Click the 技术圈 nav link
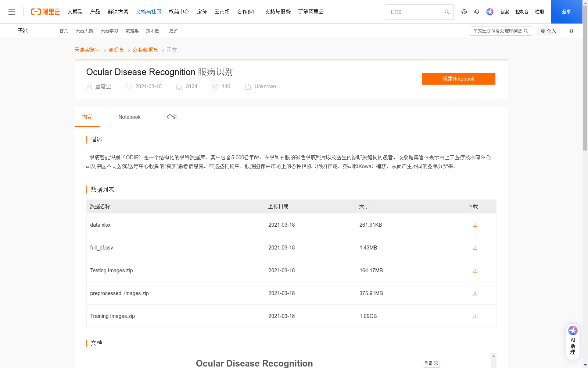The image size is (588, 368). (x=153, y=31)
